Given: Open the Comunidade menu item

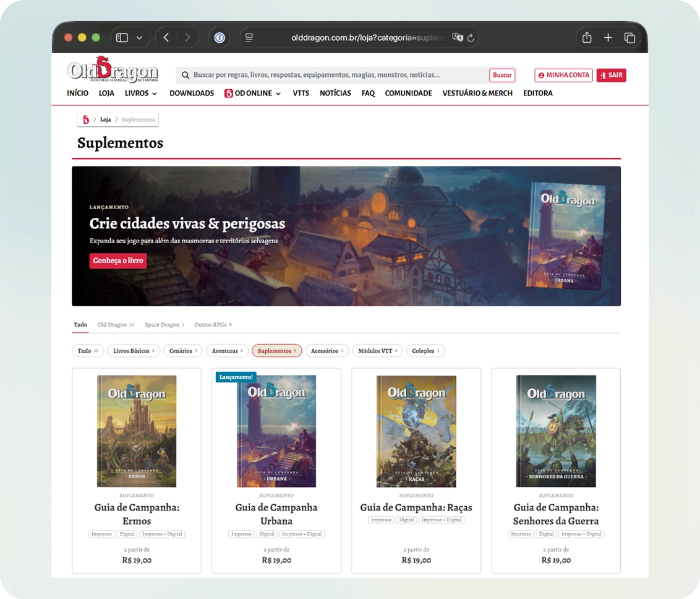Looking at the screenshot, I should coord(409,93).
